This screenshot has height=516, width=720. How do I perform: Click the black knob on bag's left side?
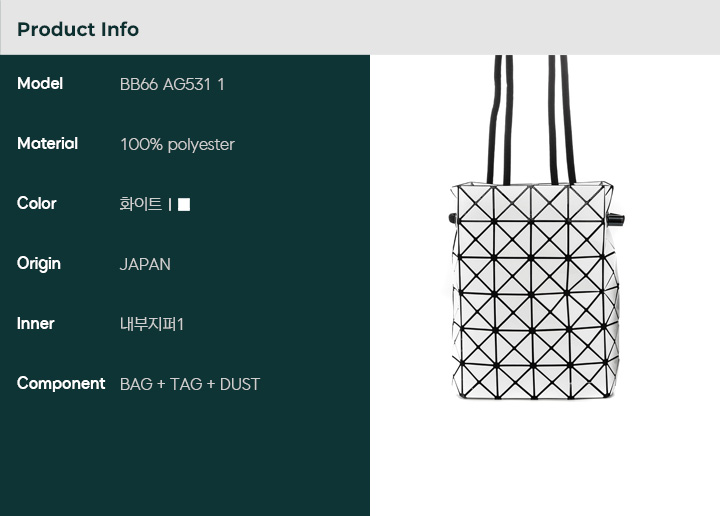click(x=453, y=218)
